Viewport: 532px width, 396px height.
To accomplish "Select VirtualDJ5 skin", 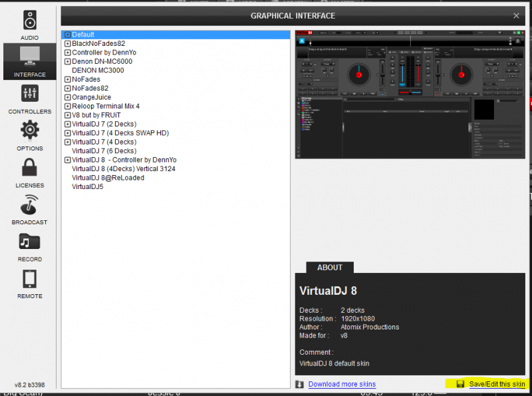I will (x=88, y=187).
